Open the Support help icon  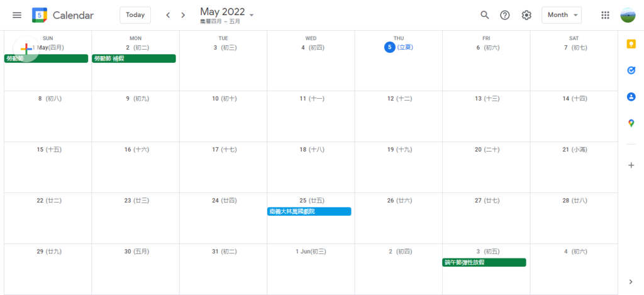click(505, 15)
